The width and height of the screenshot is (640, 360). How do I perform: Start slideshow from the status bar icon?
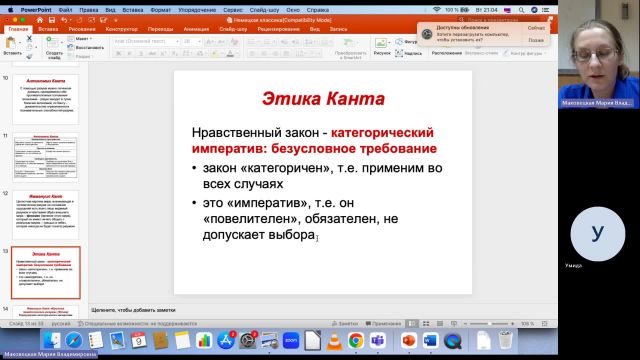click(x=453, y=323)
